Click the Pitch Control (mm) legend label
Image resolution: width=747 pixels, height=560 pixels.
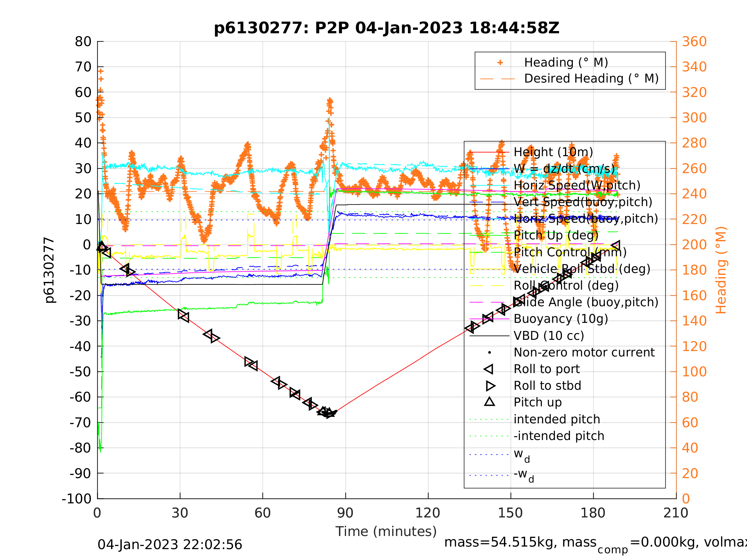point(570,252)
